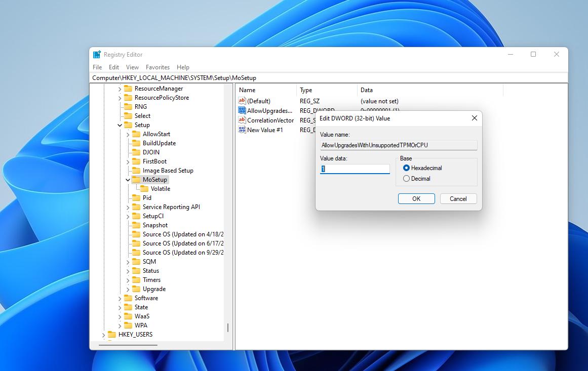This screenshot has width=588, height=371.
Task: Click the Value name field
Action: tap(399, 145)
